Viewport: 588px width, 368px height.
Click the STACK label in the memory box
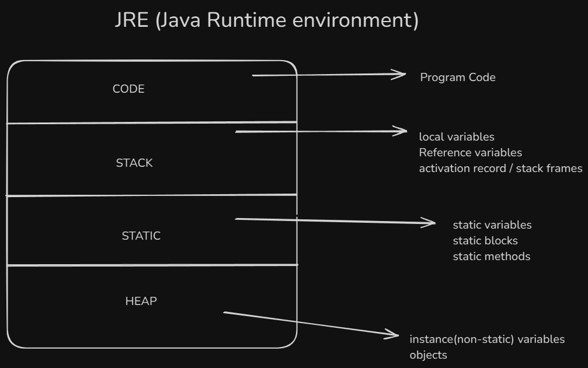[134, 163]
